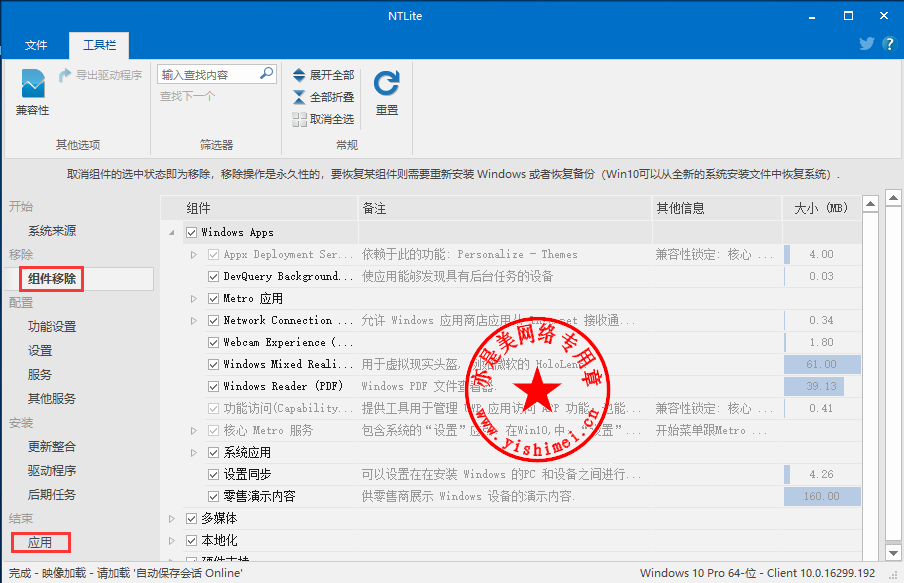Open 设置 page in sidebar

pyautogui.click(x=40, y=351)
